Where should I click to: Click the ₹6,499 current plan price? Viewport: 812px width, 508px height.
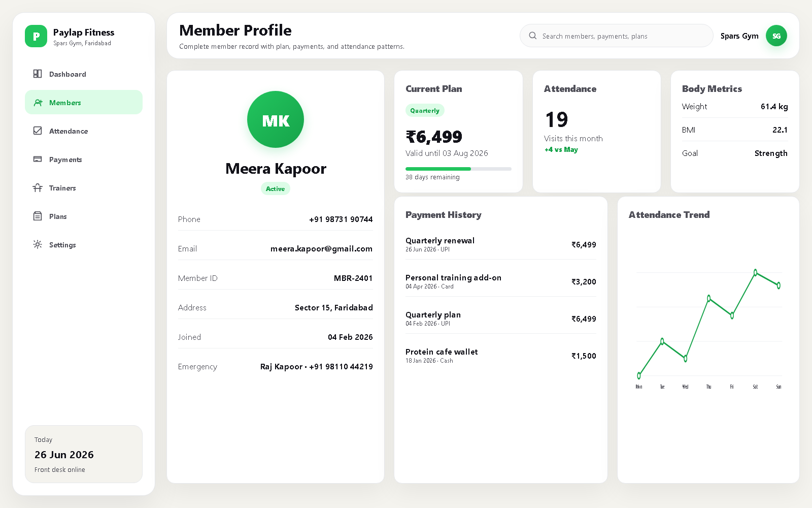(x=434, y=137)
